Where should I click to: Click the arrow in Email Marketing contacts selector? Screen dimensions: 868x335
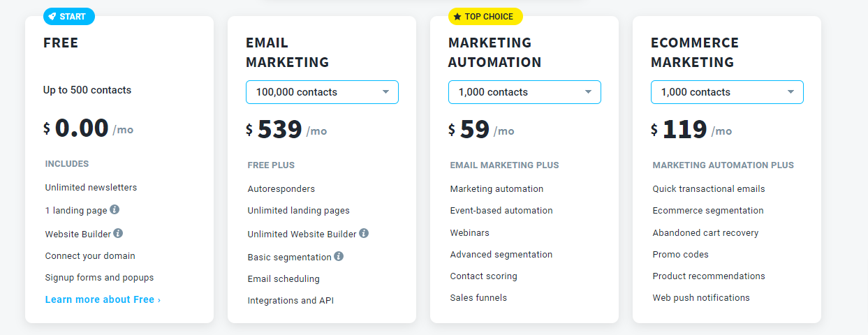(x=385, y=92)
